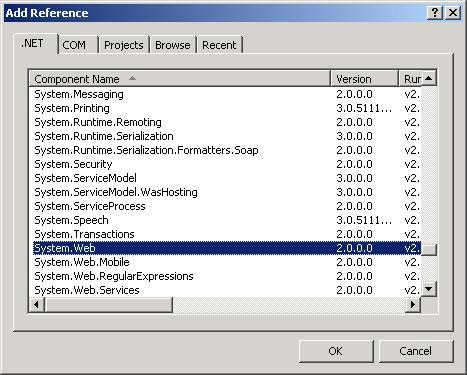467x375 pixels.
Task: Click version 3.0.5111... of System.Printing
Action: coord(364,108)
